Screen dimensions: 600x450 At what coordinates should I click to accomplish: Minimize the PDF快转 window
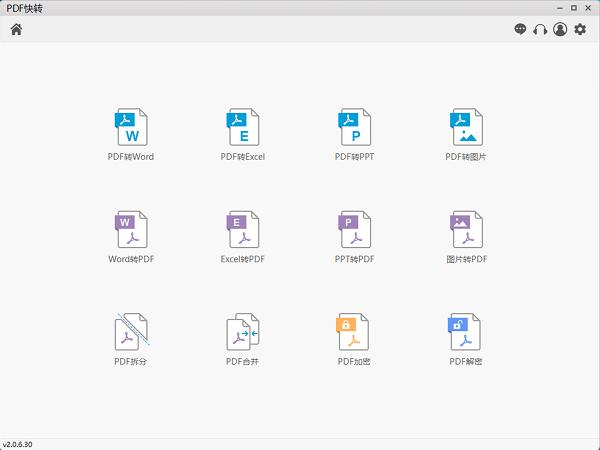coord(555,8)
